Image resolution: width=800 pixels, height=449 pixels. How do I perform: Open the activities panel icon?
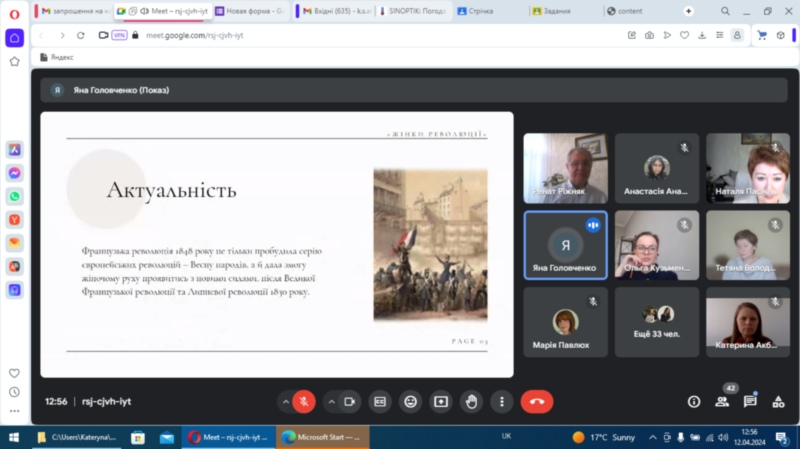[x=778, y=401]
